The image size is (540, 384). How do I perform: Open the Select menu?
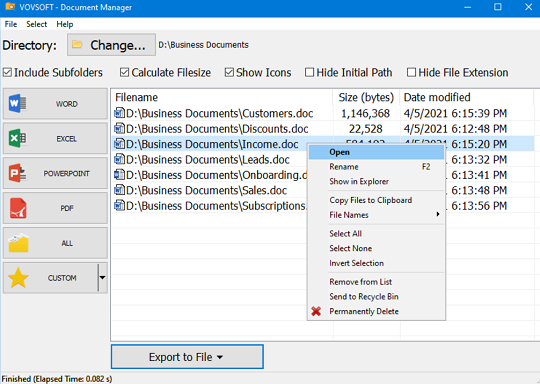coord(37,24)
